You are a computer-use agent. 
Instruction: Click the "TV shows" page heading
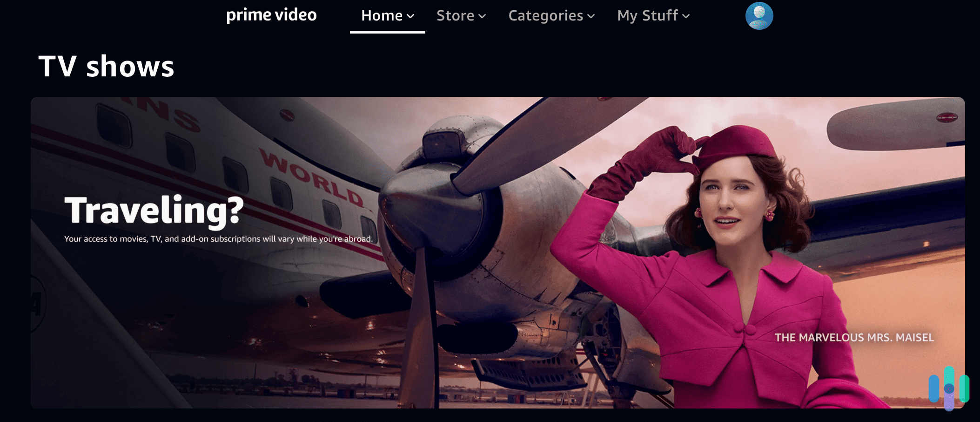[x=107, y=67]
